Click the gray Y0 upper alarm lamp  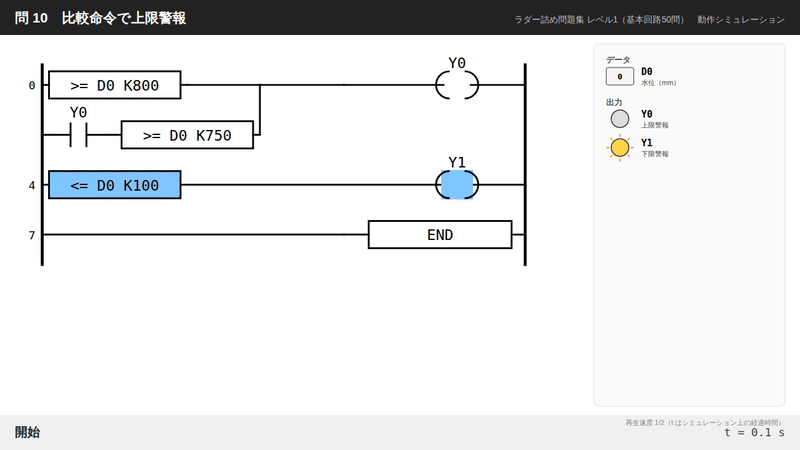[x=619, y=119]
